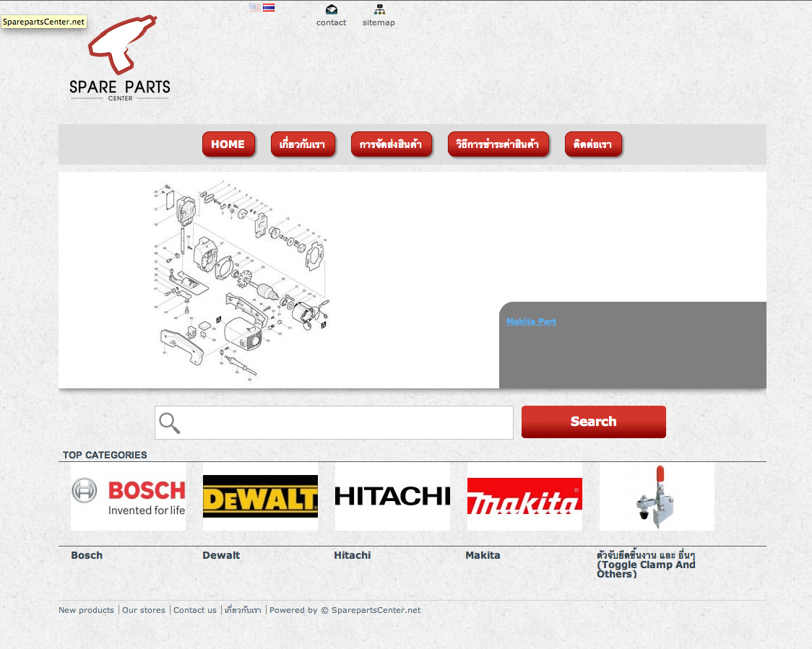Click the magnifying glass icon in search box

[170, 423]
